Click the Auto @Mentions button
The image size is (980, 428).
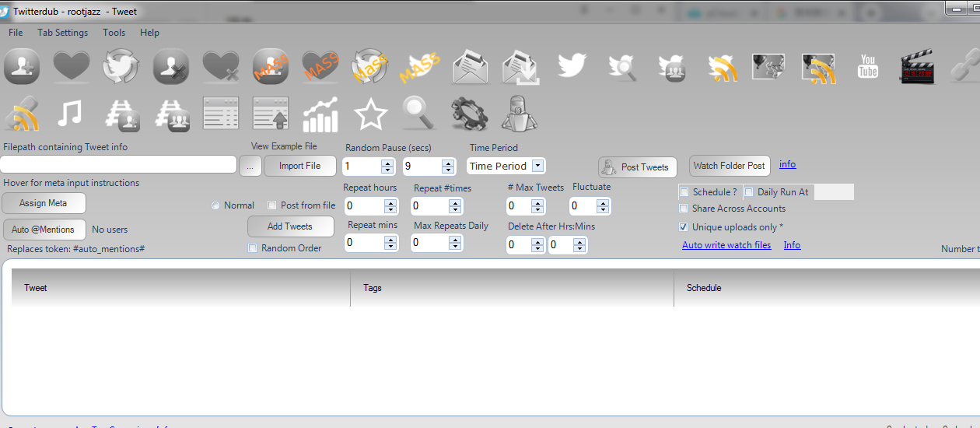click(44, 230)
